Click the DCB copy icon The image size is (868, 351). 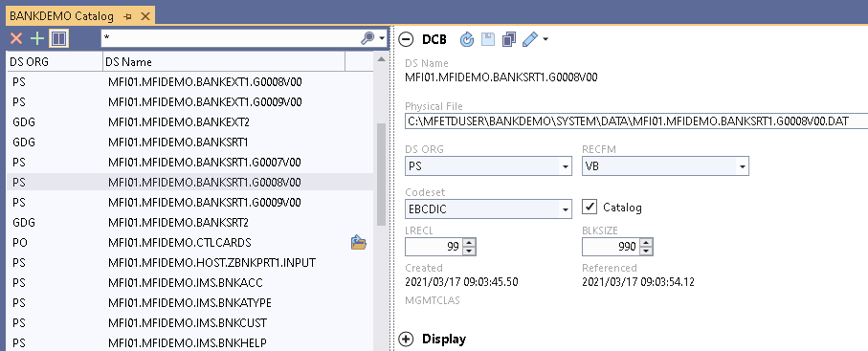509,39
